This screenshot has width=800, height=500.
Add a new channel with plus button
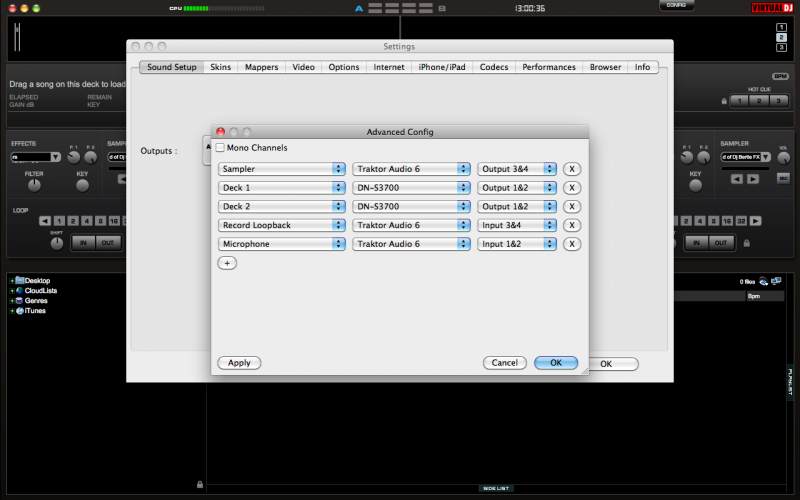pyautogui.click(x=227, y=263)
